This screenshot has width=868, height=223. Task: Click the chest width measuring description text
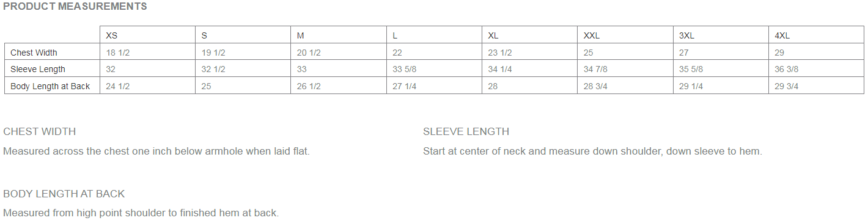click(x=156, y=151)
